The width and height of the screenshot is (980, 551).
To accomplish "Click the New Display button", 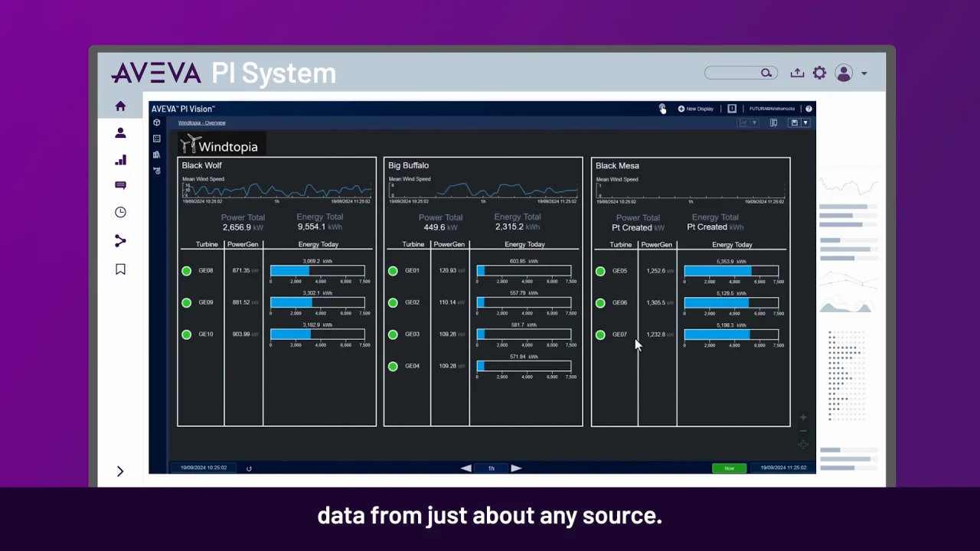I will pyautogui.click(x=695, y=109).
